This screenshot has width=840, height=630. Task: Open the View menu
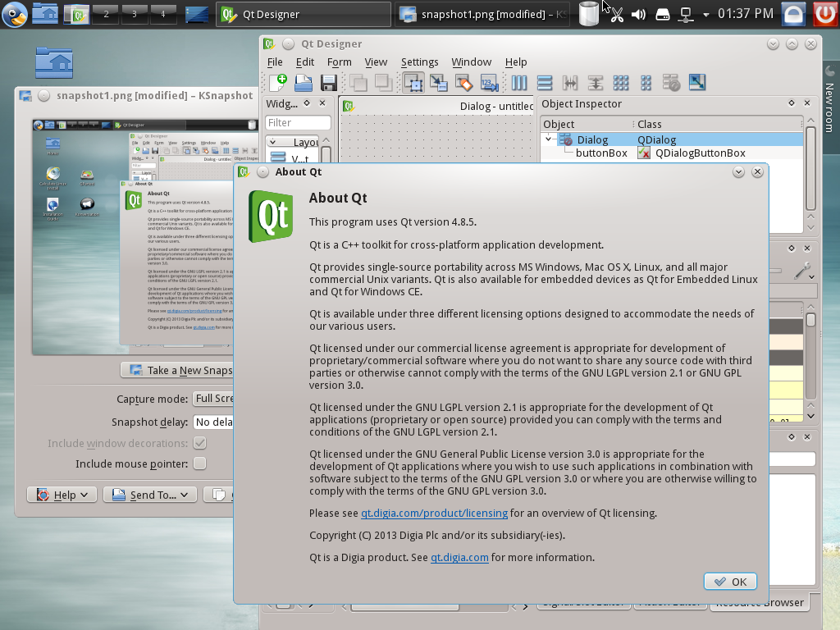tap(376, 62)
